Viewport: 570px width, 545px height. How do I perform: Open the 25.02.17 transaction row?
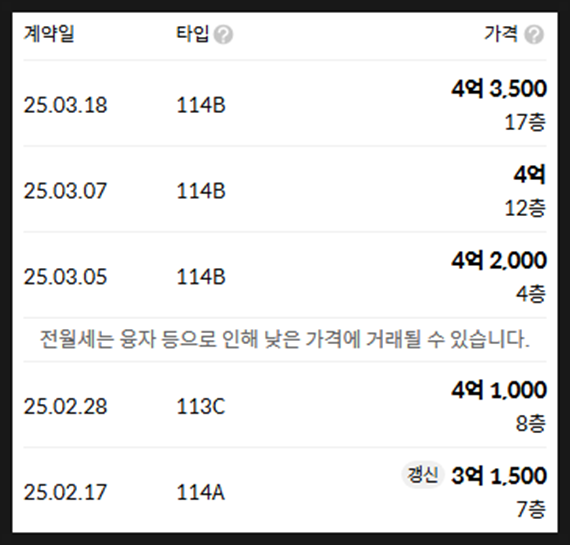(x=285, y=490)
